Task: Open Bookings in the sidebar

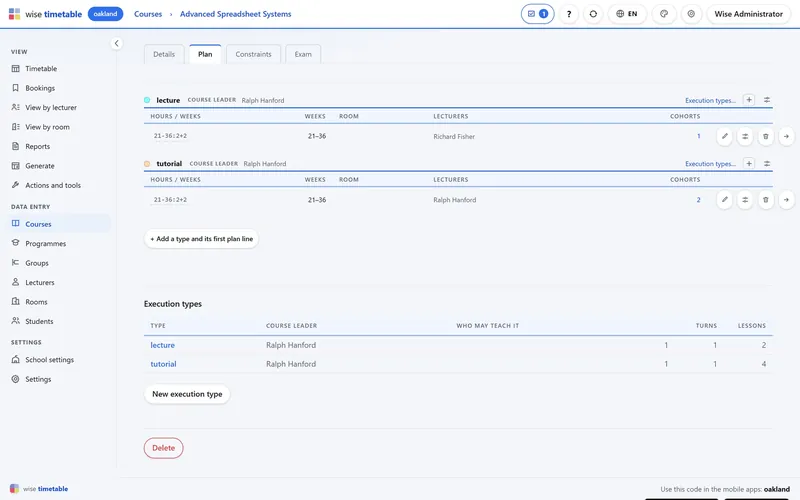Action: click(x=40, y=88)
